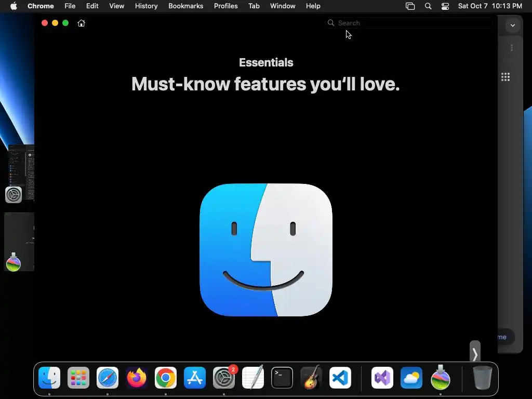The height and width of the screenshot is (399, 532).
Task: Open macOS installer icon in the Dock
Action: coord(441,377)
